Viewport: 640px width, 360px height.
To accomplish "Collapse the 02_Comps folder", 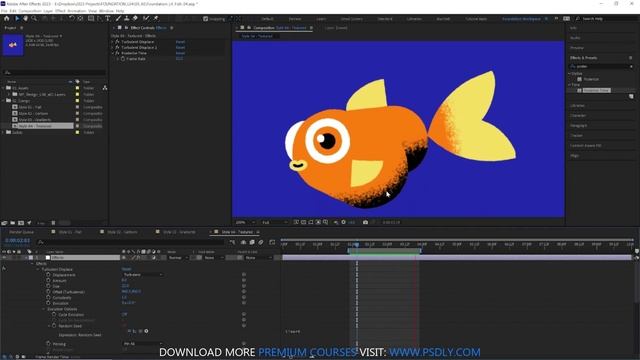I will (3, 100).
